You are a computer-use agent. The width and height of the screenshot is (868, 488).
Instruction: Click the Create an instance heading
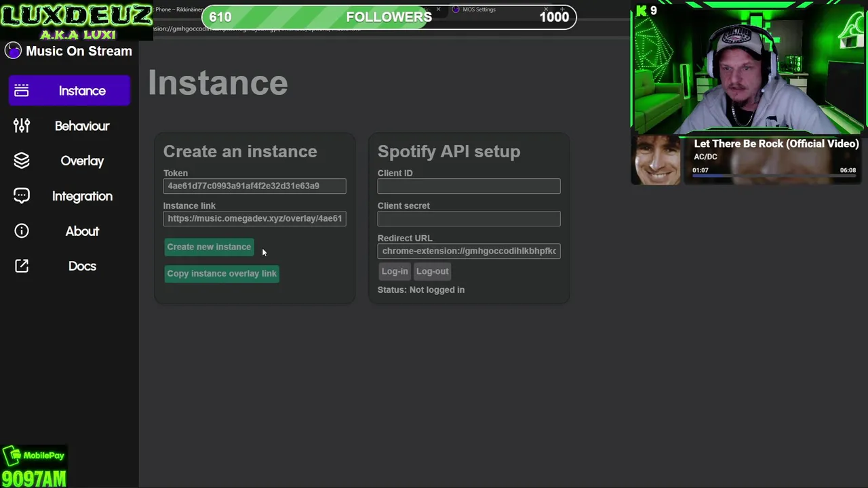[x=240, y=151]
